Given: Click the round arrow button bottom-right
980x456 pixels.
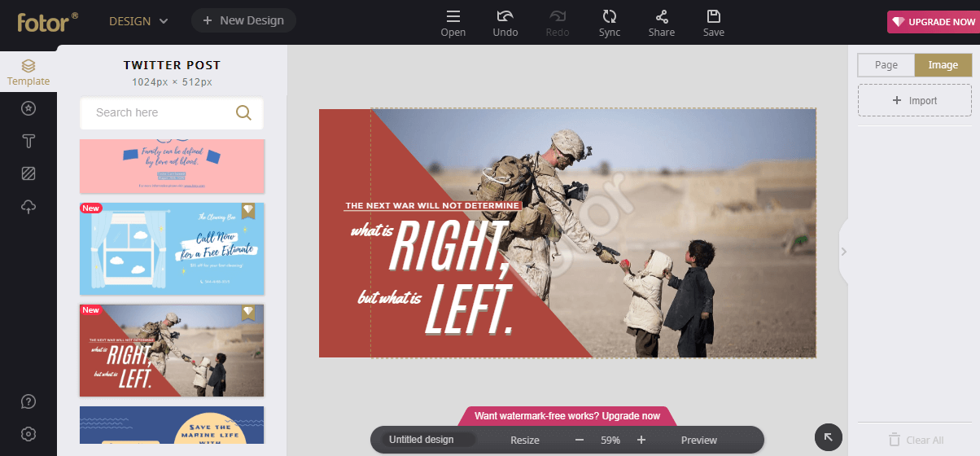Looking at the screenshot, I should pyautogui.click(x=828, y=437).
